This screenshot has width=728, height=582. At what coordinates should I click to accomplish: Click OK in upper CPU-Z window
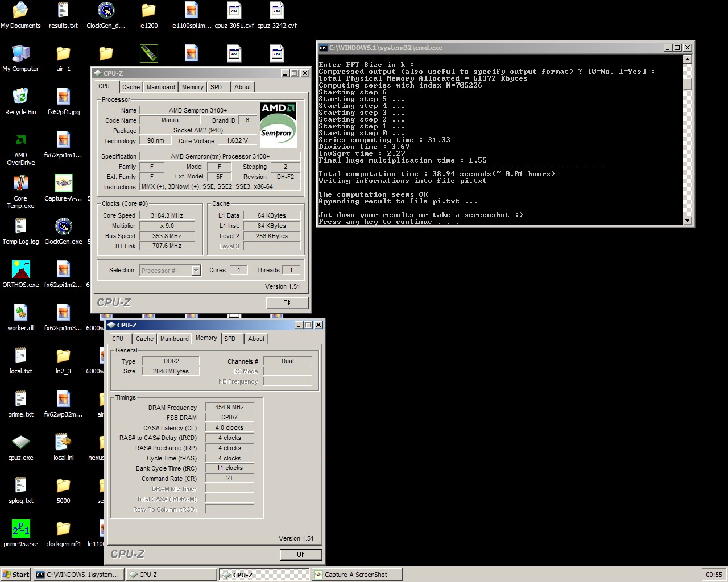pos(287,303)
